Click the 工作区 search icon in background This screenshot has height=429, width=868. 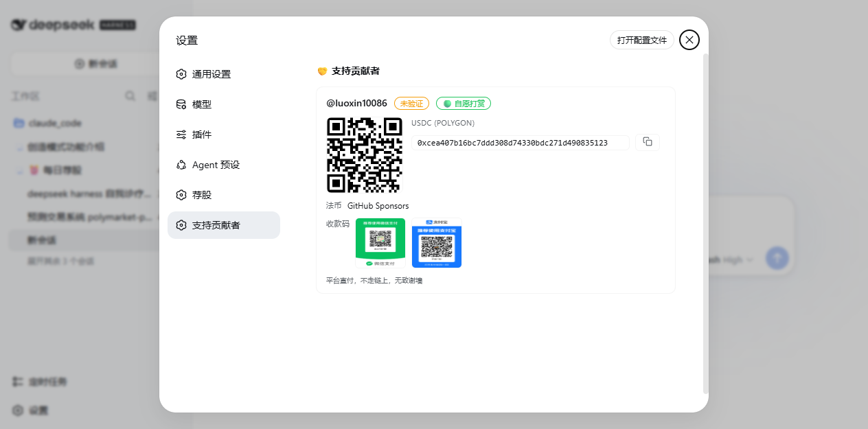click(130, 96)
